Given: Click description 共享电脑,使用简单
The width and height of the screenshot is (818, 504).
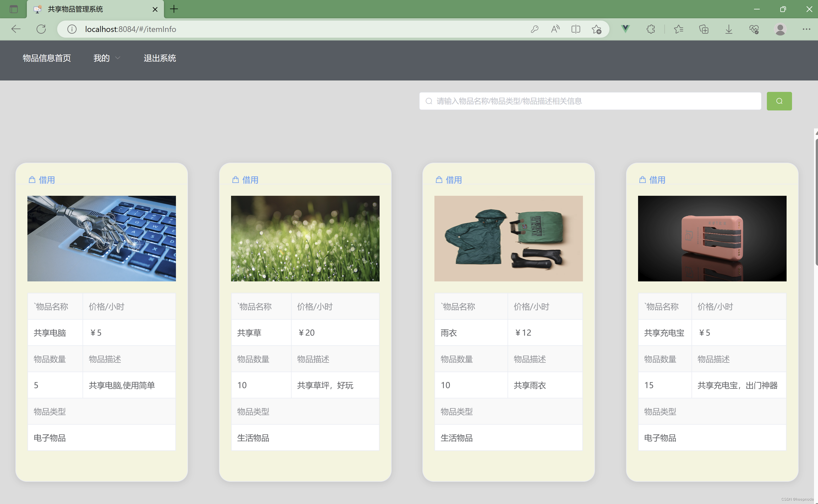Looking at the screenshot, I should click(129, 385).
